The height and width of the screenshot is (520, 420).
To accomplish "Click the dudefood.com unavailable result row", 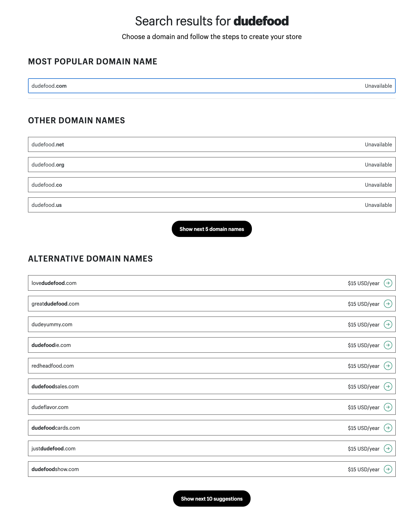I will (x=212, y=86).
